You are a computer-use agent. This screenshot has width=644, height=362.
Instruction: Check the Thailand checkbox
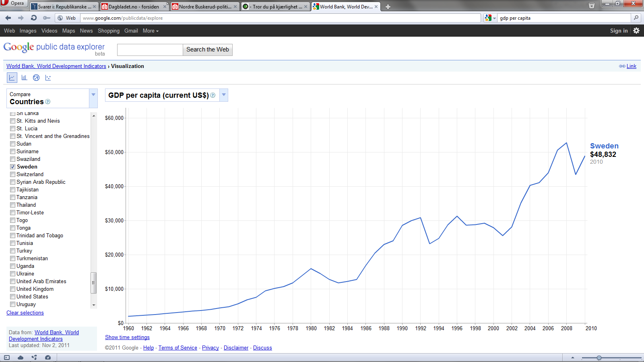pos(13,205)
